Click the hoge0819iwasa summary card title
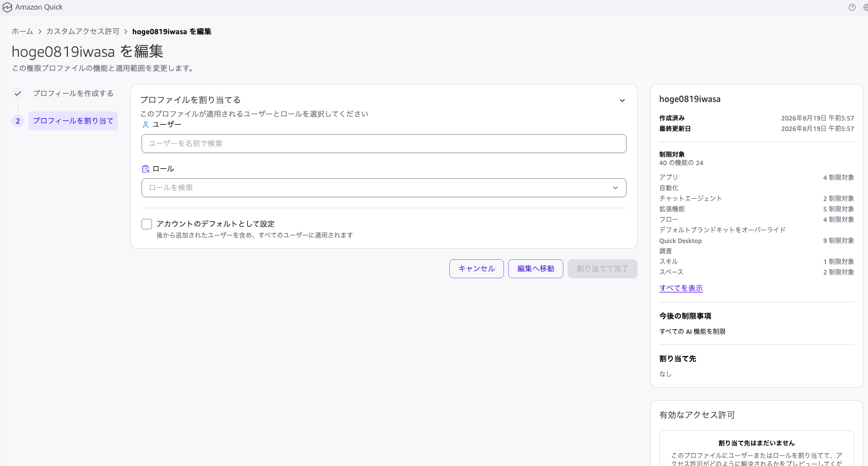This screenshot has width=868, height=466. click(690, 99)
